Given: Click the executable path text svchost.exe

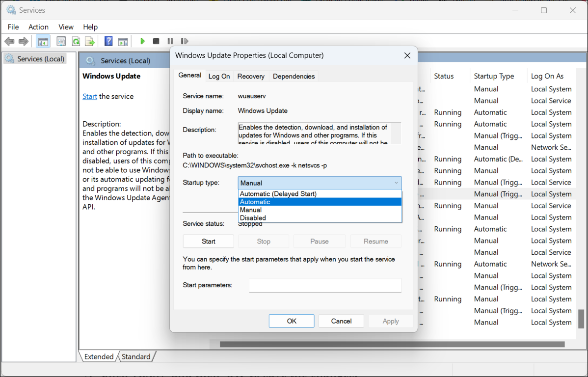Looking at the screenshot, I should [272, 165].
